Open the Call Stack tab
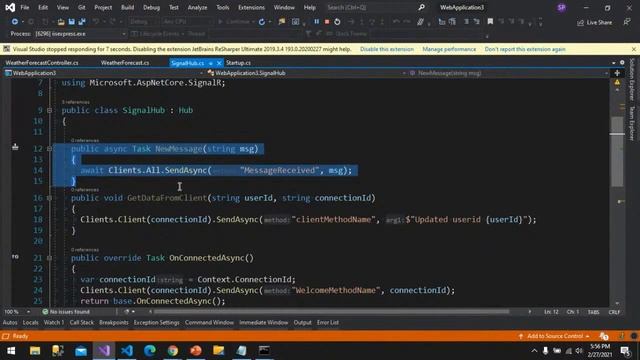Image resolution: width=640 pixels, height=360 pixels. 82,322
